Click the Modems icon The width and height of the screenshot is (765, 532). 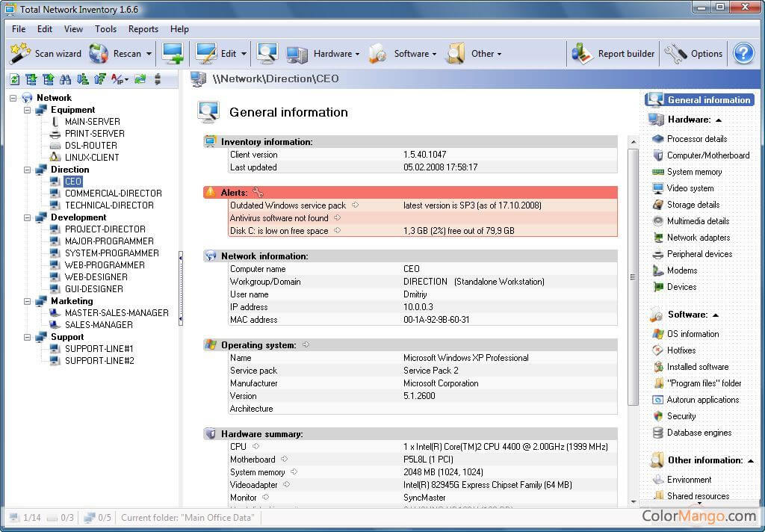(x=658, y=270)
